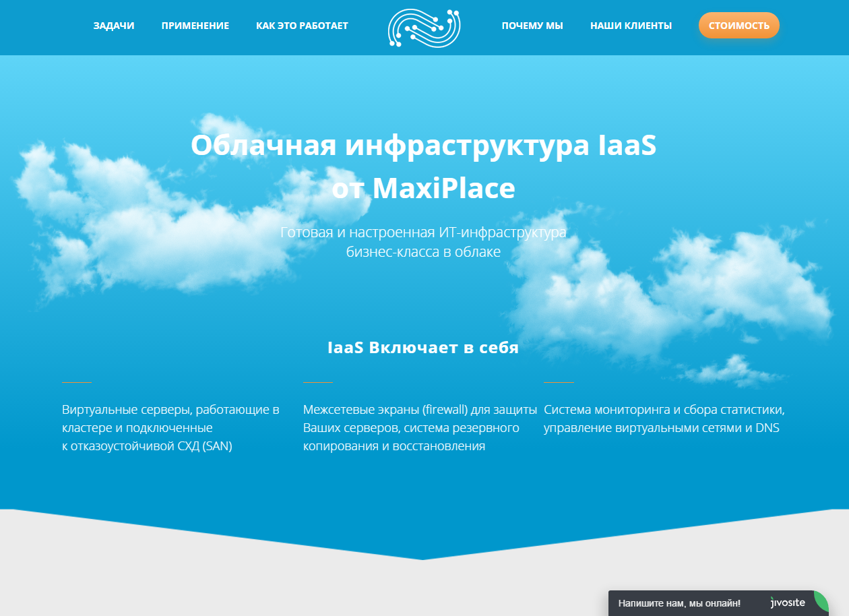
Task: Click text 'к отказоустойчивой СХД (SAN)'
Action: pyautogui.click(x=147, y=446)
